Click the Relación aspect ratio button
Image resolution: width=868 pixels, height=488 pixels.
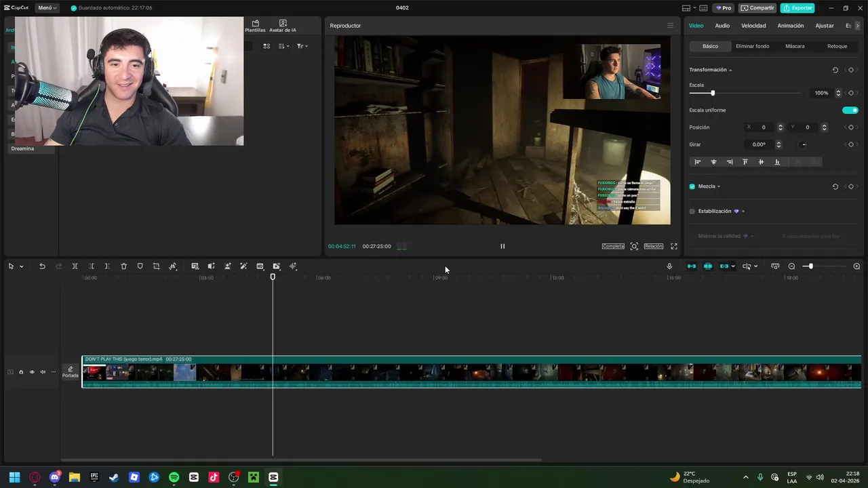654,246
